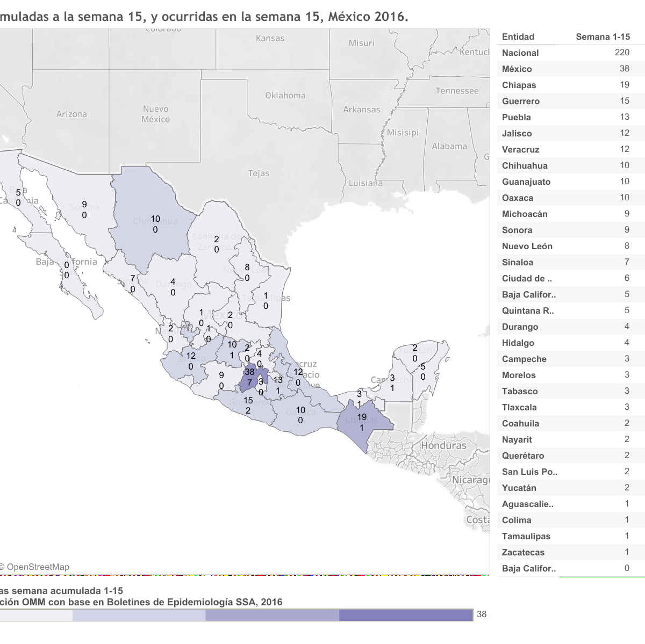
Task: Click the Semana 1-15 column header
Action: pyautogui.click(x=603, y=37)
